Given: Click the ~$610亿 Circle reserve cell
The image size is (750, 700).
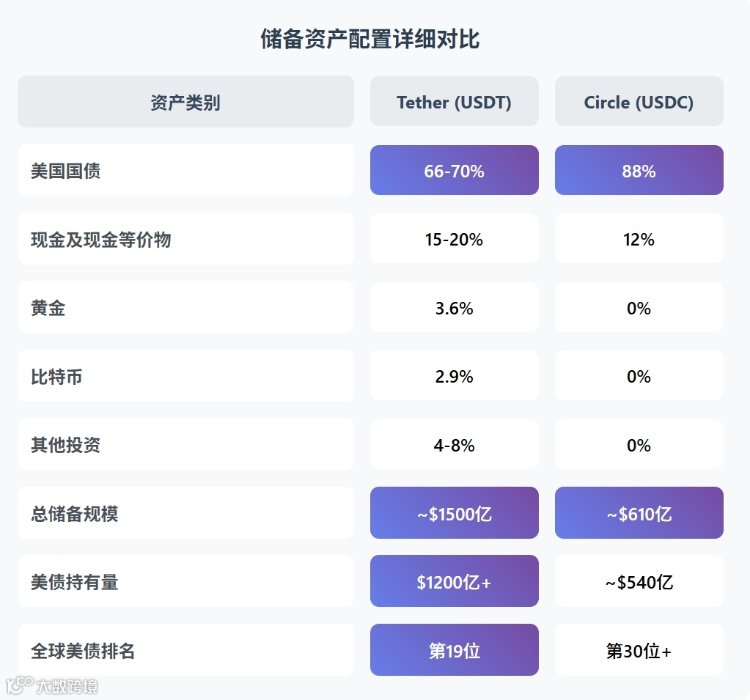Looking at the screenshot, I should point(639,514).
